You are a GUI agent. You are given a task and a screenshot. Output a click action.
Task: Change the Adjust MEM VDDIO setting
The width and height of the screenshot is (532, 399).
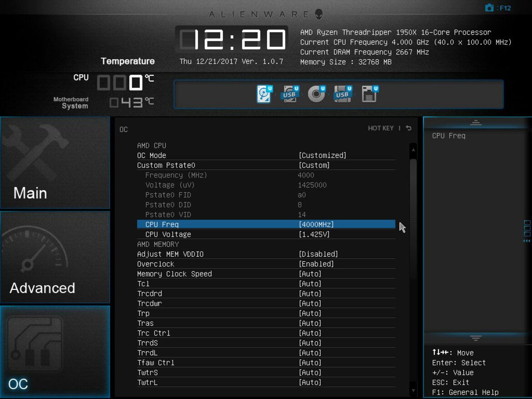(266, 254)
